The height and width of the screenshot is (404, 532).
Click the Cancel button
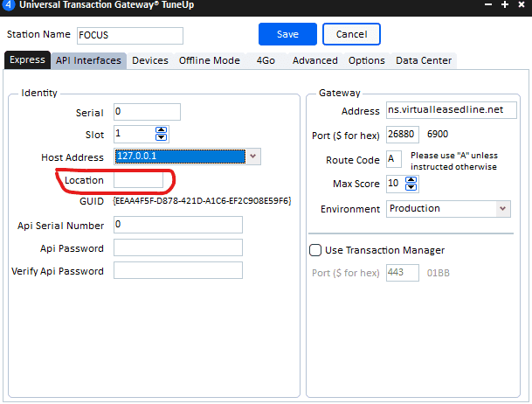(x=350, y=34)
